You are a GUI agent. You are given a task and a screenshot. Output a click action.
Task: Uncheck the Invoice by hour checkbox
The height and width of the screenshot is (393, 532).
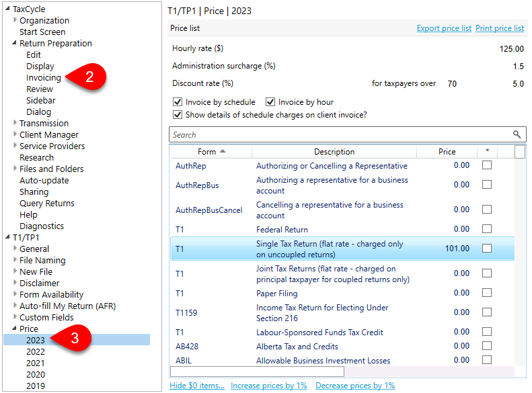270,102
